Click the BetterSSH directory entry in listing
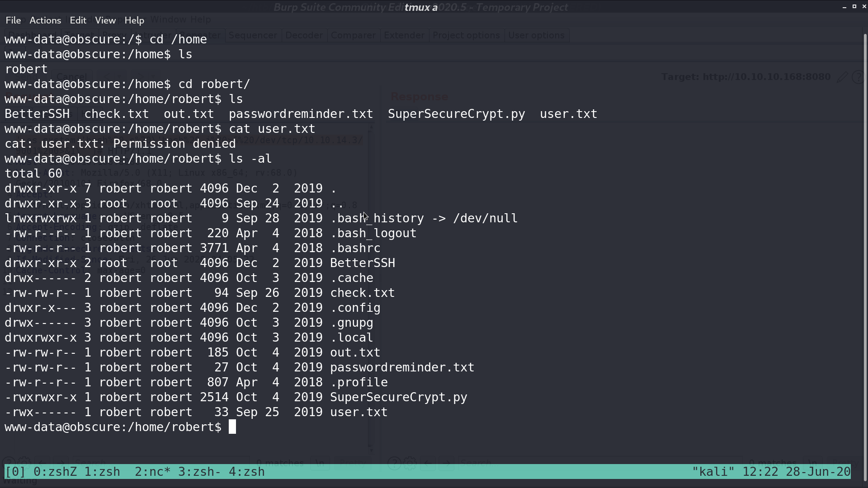 [x=363, y=263]
